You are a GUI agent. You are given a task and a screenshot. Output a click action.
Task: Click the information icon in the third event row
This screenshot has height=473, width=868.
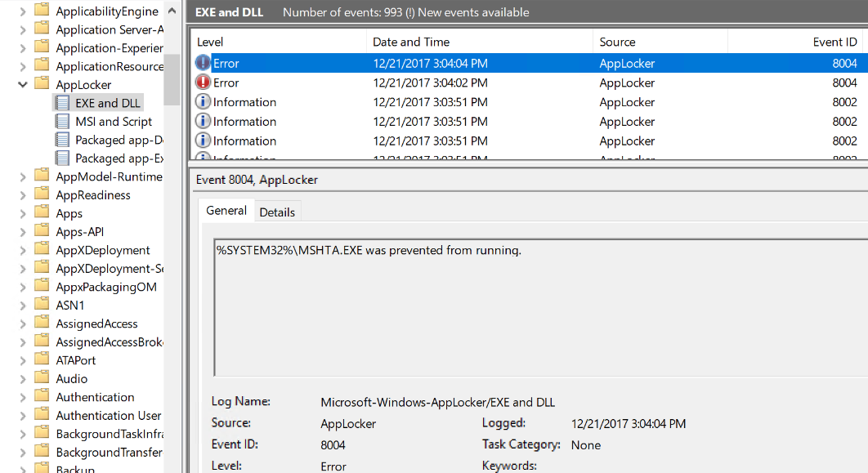(x=203, y=102)
